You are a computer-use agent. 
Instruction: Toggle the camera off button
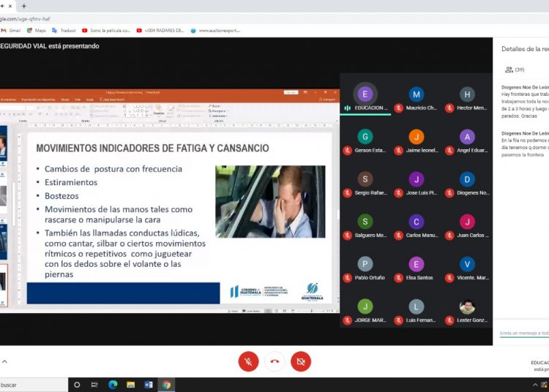click(300, 361)
